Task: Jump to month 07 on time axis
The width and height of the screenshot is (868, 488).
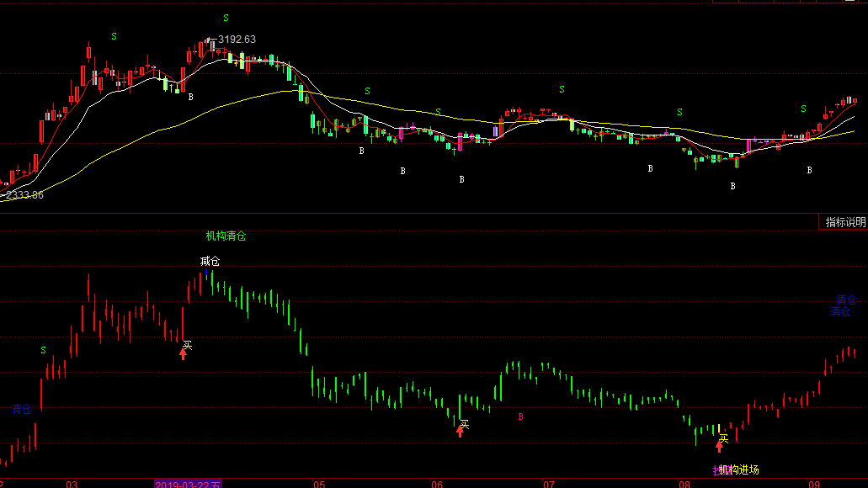Action: coord(549,484)
